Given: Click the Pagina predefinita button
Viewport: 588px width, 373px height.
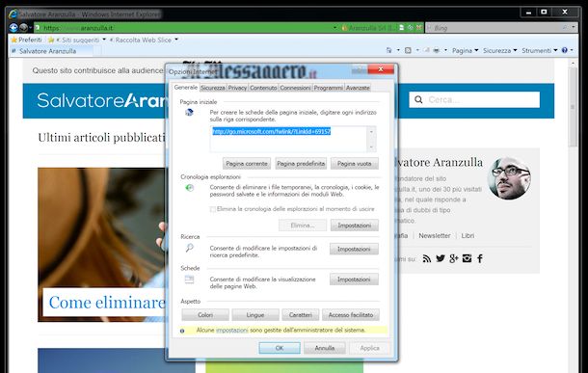Looking at the screenshot, I should click(301, 164).
